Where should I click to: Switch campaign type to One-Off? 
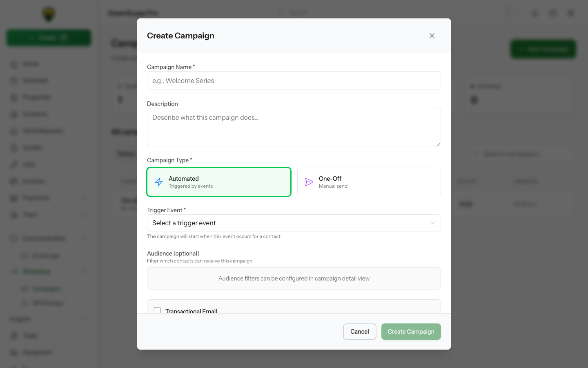point(369,182)
